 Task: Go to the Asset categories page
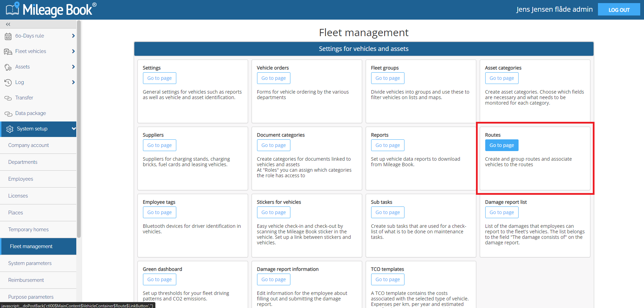click(x=502, y=78)
